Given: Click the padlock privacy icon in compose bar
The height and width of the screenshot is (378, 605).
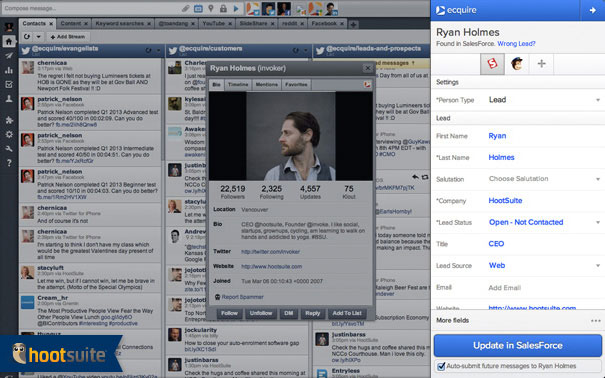Looking at the screenshot, I should pyautogui.click(x=223, y=8).
